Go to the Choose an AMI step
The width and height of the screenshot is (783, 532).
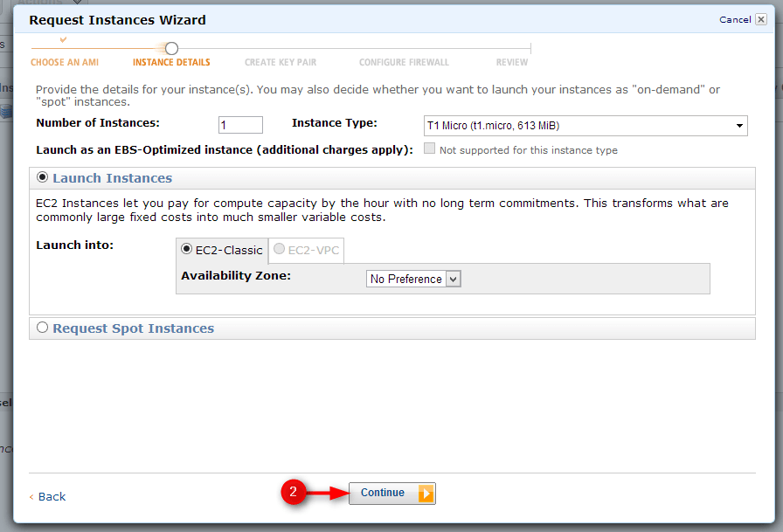click(65, 62)
